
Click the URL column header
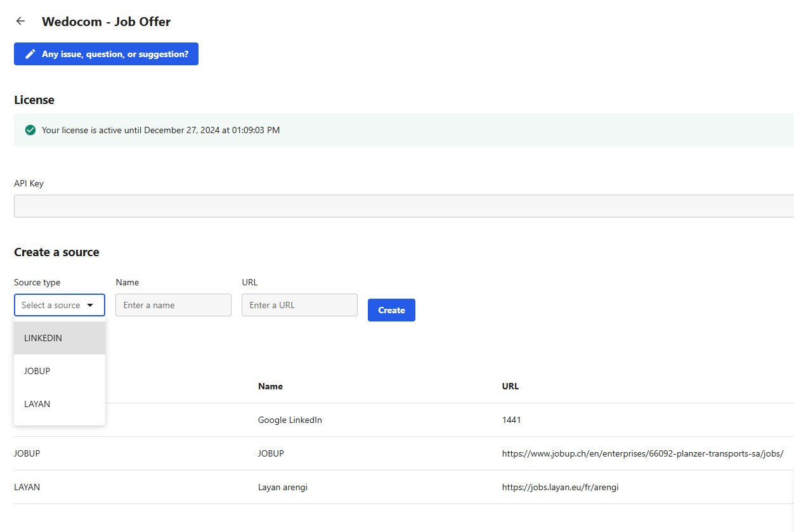click(510, 386)
